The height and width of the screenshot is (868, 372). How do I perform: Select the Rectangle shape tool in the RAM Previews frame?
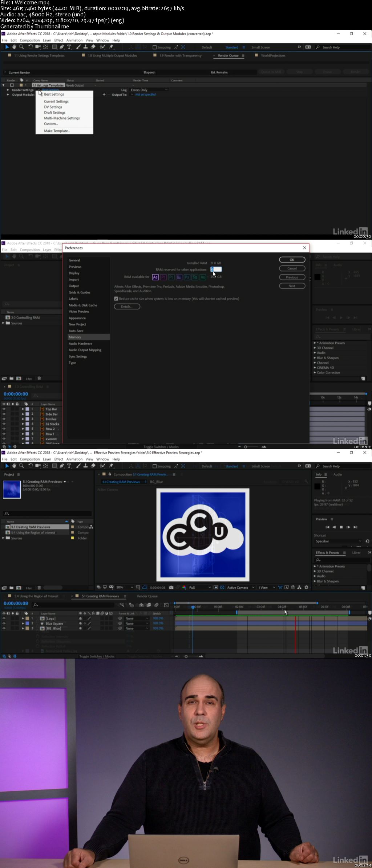[55, 466]
